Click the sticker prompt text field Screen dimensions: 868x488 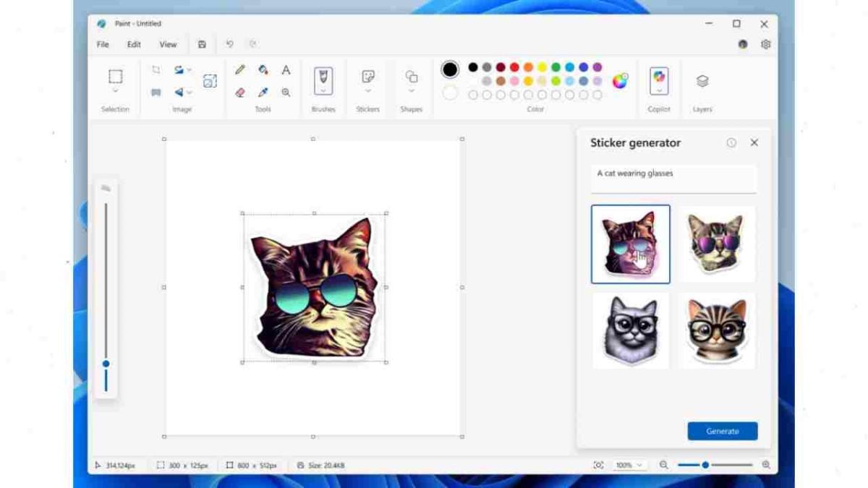tap(673, 179)
